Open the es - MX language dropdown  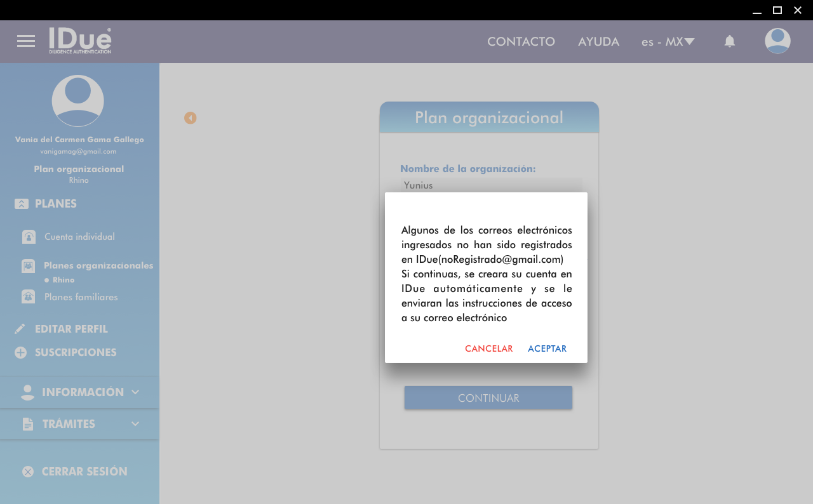coord(668,42)
